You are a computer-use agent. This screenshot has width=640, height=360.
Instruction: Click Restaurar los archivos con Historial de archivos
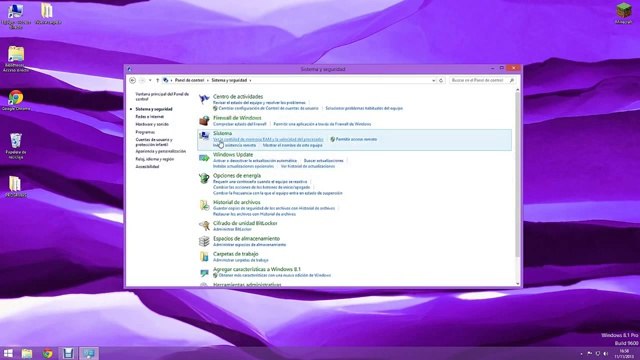coord(254,214)
